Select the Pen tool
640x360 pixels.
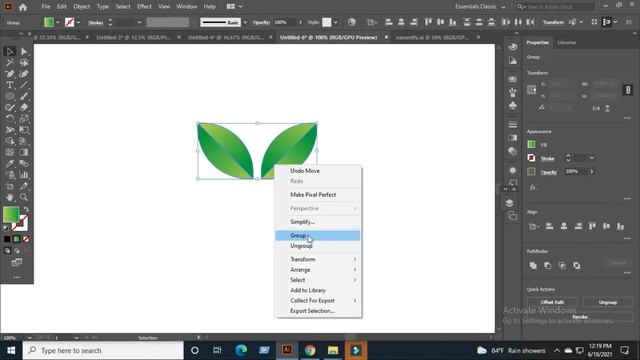(x=10, y=74)
